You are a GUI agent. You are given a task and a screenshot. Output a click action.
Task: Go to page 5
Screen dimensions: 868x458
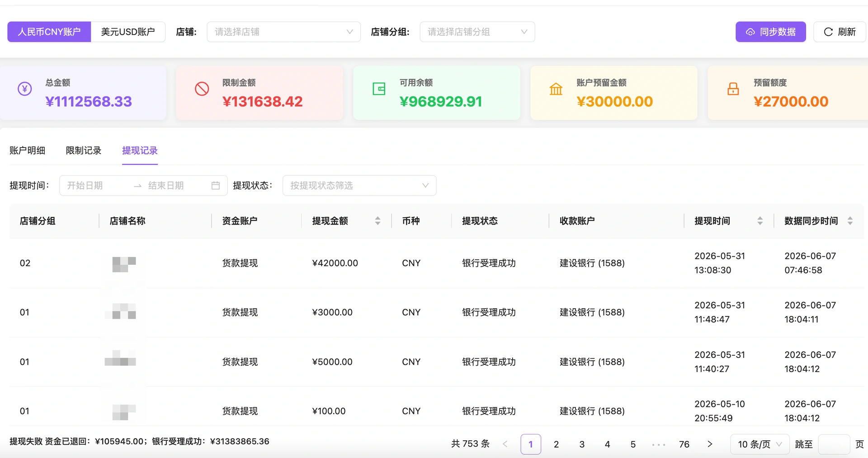click(633, 444)
